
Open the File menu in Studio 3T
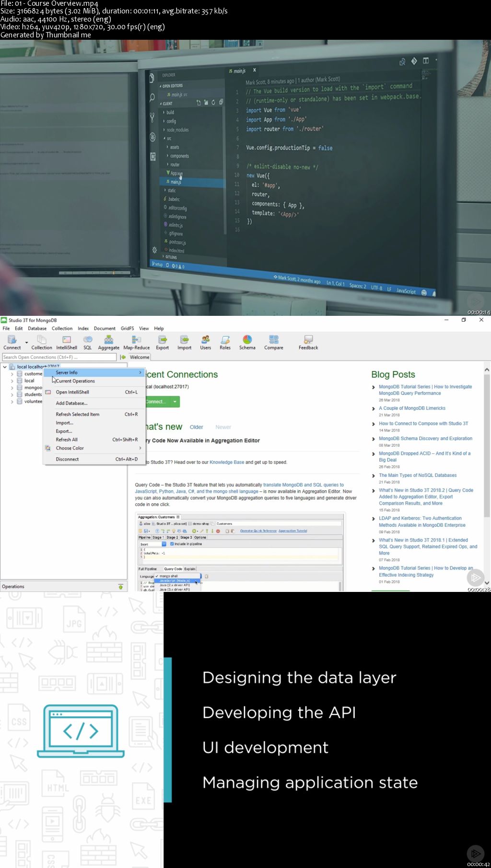(6, 328)
